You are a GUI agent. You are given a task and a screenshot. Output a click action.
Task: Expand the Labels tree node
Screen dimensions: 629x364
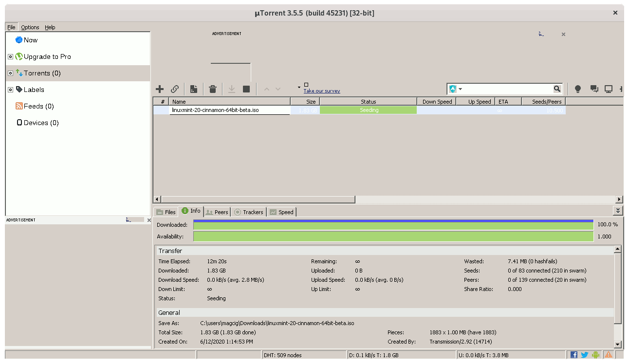(10, 90)
